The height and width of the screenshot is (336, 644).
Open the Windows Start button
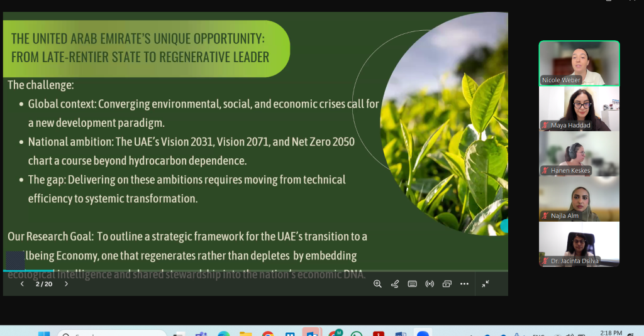click(44, 334)
